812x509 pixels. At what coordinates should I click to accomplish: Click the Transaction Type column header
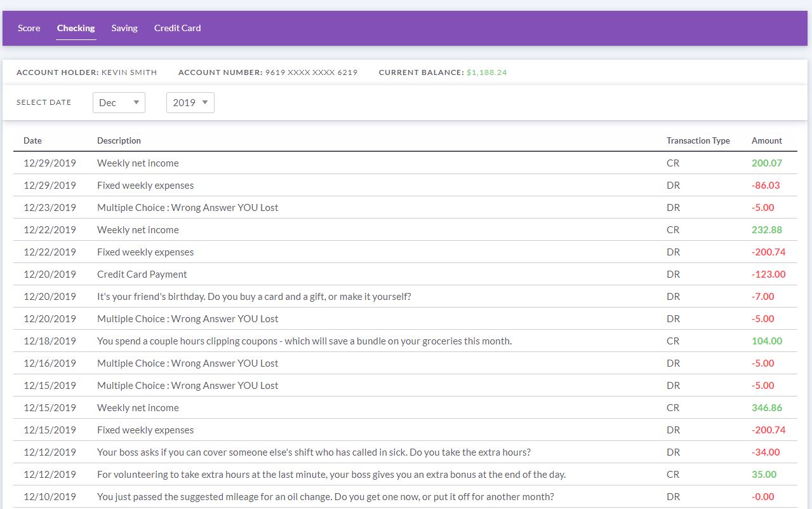tap(698, 140)
